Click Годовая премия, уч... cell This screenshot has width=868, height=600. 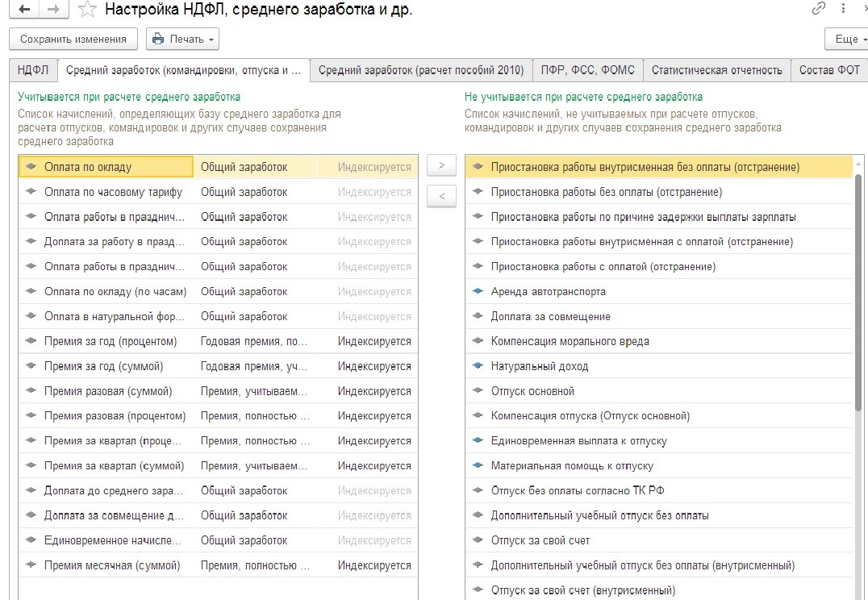255,366
